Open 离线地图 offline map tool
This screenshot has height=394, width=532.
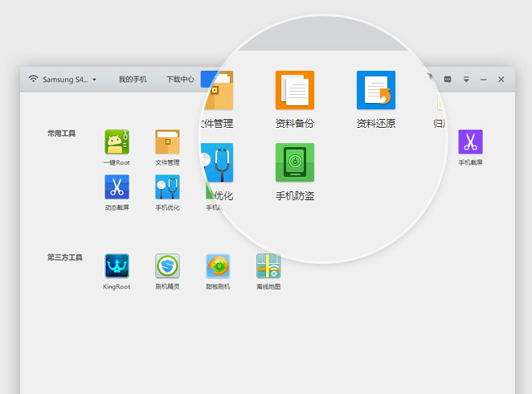(268, 266)
